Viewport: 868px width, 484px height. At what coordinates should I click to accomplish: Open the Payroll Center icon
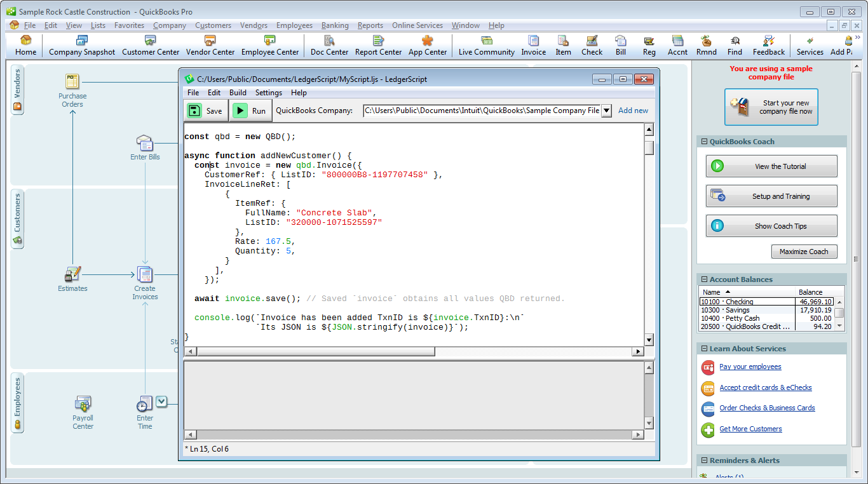tap(83, 404)
